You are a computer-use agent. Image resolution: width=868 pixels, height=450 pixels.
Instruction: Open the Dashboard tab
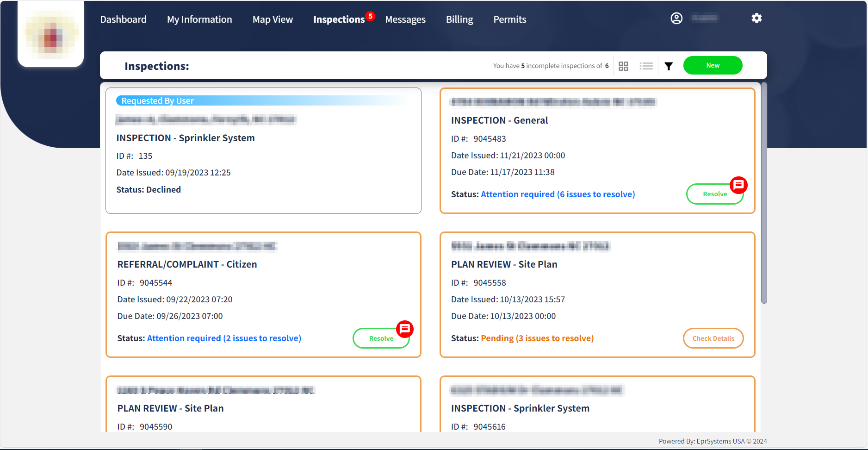click(123, 19)
